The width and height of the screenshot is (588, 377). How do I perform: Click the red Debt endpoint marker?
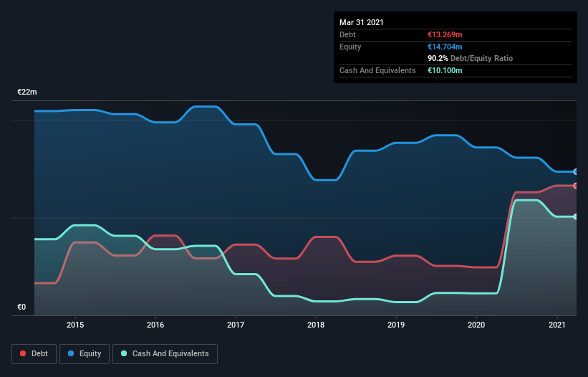click(576, 186)
